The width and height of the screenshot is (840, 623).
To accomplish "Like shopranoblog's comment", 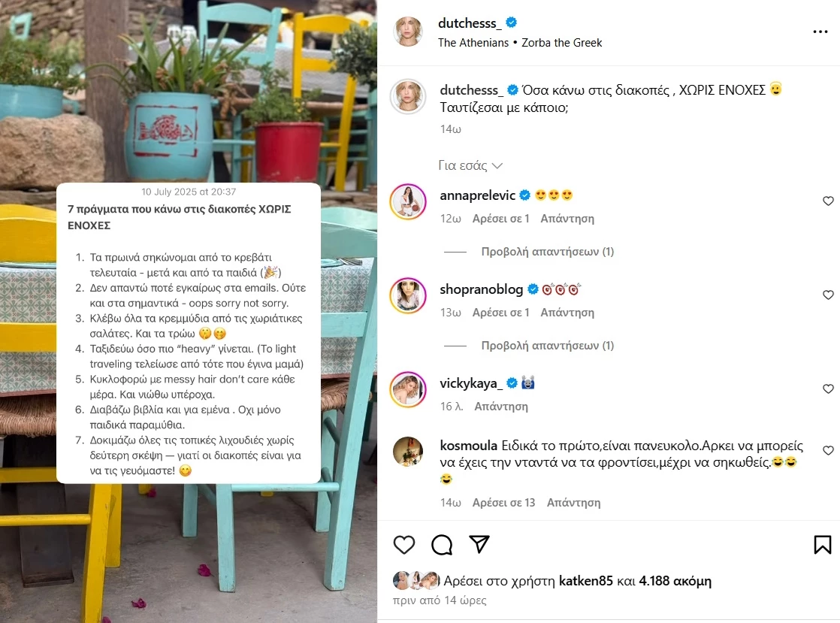I will click(x=828, y=295).
